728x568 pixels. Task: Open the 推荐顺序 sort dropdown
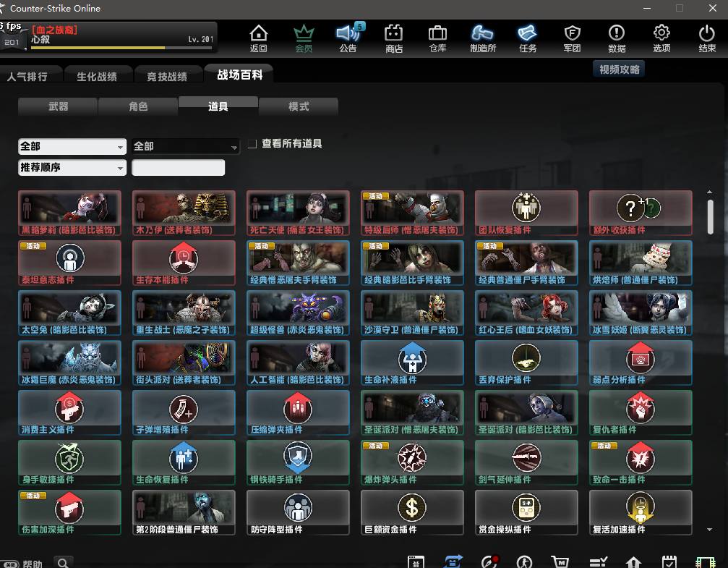[x=72, y=167]
